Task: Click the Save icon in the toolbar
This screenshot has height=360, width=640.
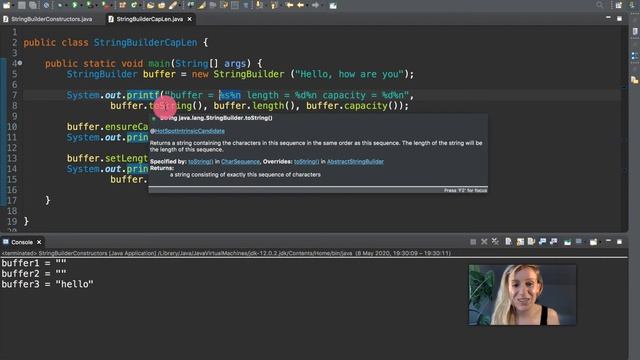Action: (22, 5)
